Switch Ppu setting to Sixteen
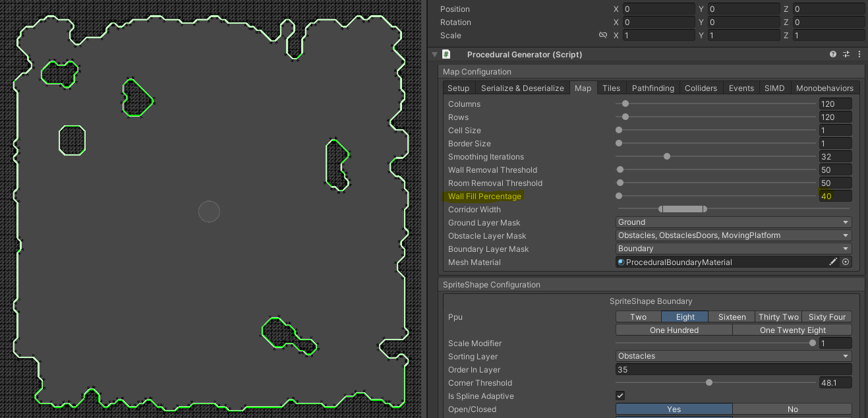Viewport: 868px width, 418px height. (x=732, y=316)
